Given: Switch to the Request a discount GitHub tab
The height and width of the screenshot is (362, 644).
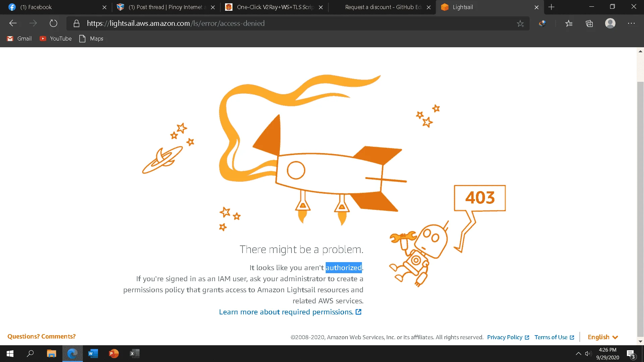Looking at the screenshot, I should coord(382,7).
